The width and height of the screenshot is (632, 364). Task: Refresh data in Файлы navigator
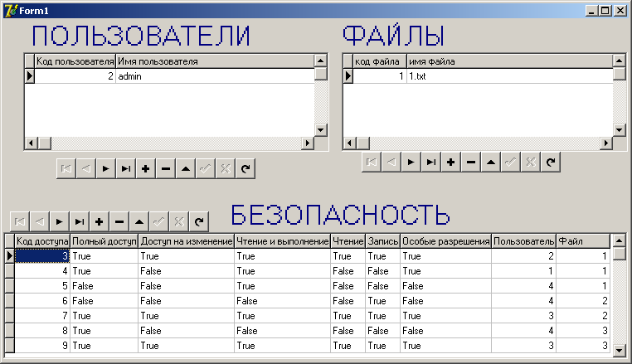551,162
